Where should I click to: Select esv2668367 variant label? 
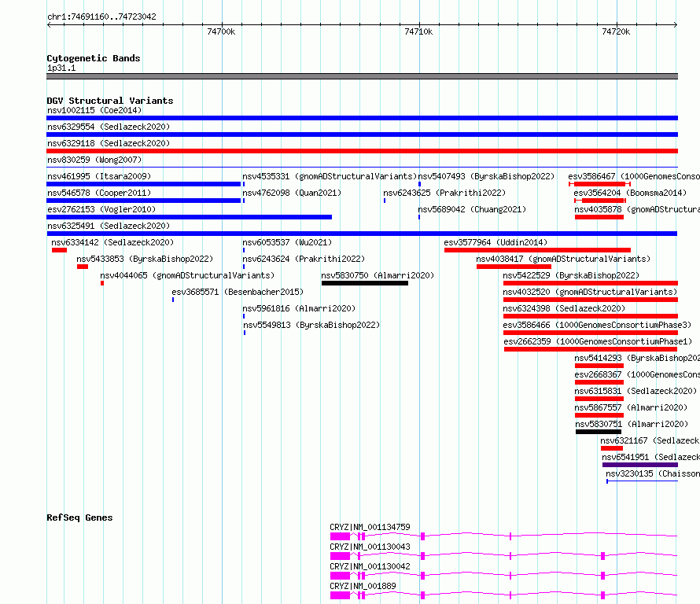(637, 374)
